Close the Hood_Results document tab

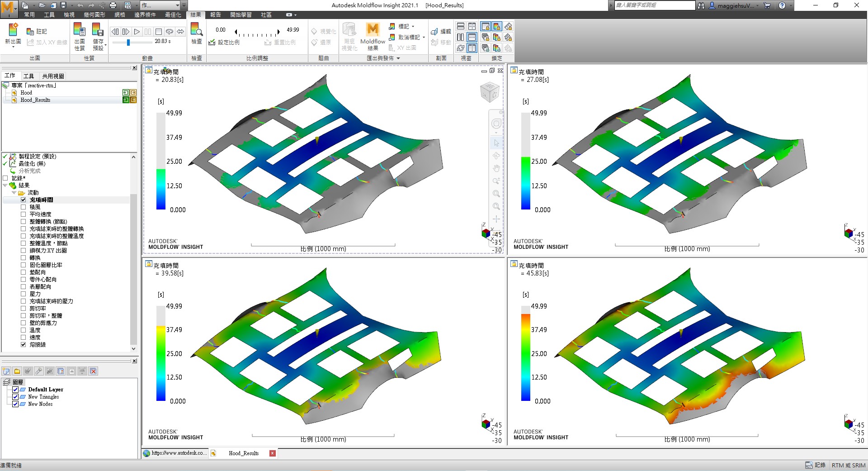click(x=272, y=453)
